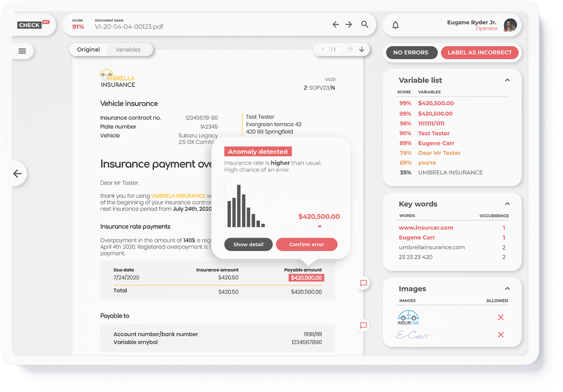Click the back arrow on left edge

(x=17, y=173)
